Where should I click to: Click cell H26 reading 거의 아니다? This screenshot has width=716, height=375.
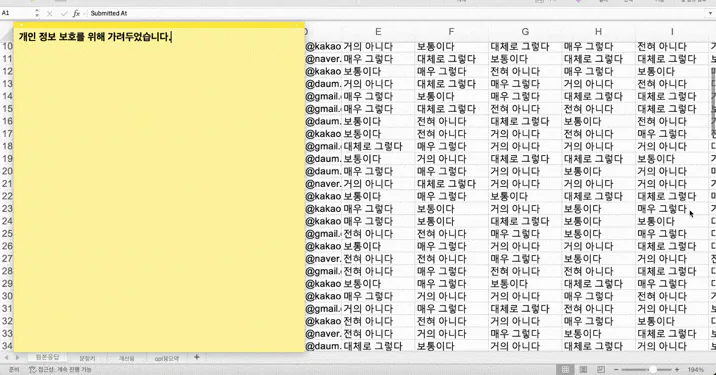[599, 246]
